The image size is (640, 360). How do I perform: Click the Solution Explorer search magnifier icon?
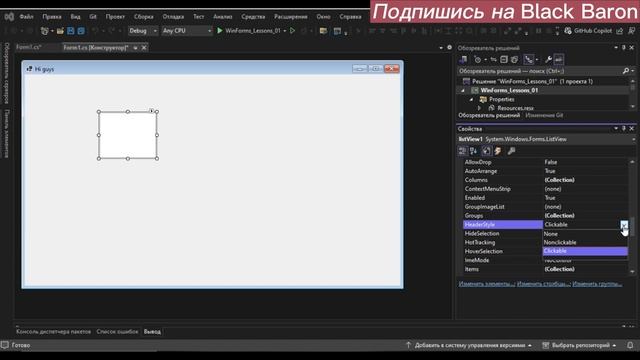tap(626, 71)
